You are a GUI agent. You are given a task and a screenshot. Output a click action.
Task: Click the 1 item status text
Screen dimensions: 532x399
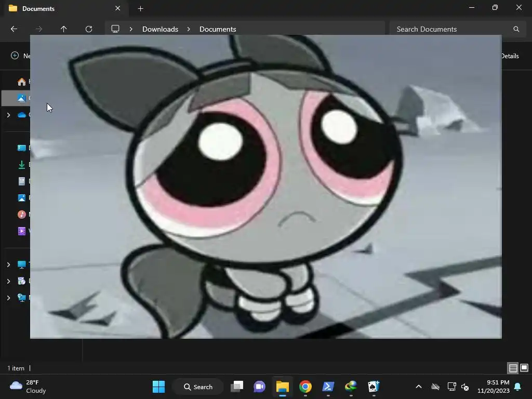click(16, 368)
